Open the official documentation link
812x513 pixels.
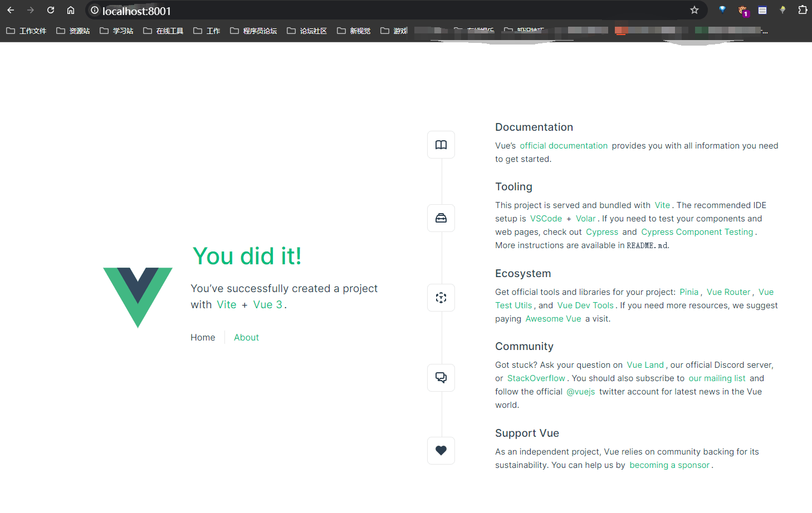pos(564,146)
